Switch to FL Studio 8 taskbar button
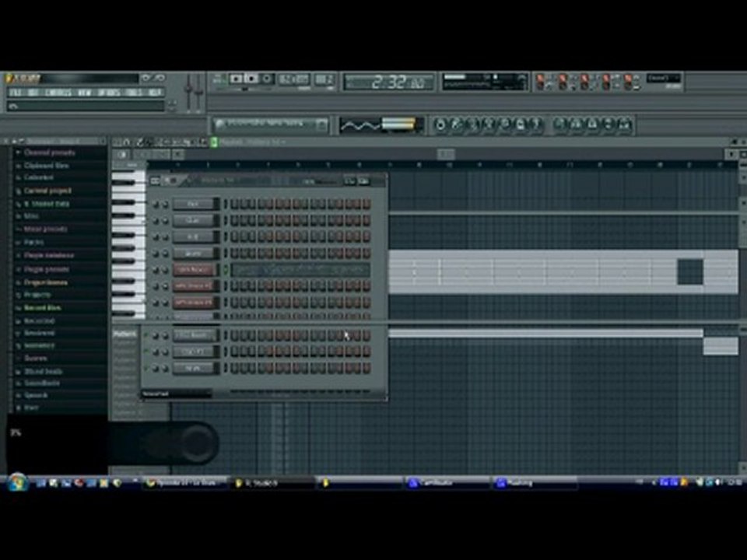 coord(272,483)
